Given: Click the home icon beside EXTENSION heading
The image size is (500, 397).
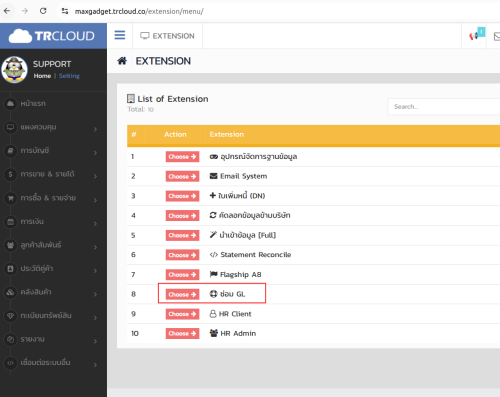Looking at the screenshot, I should [122, 61].
